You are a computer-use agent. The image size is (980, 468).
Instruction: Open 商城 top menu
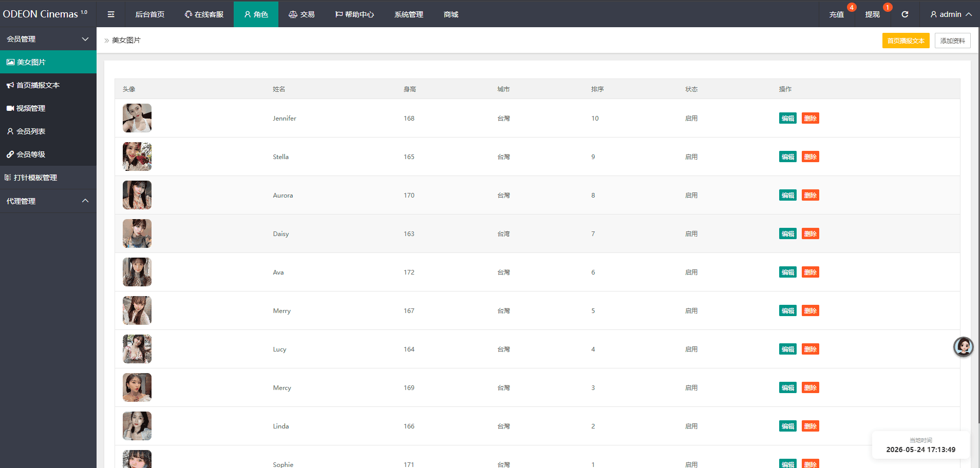(451, 14)
